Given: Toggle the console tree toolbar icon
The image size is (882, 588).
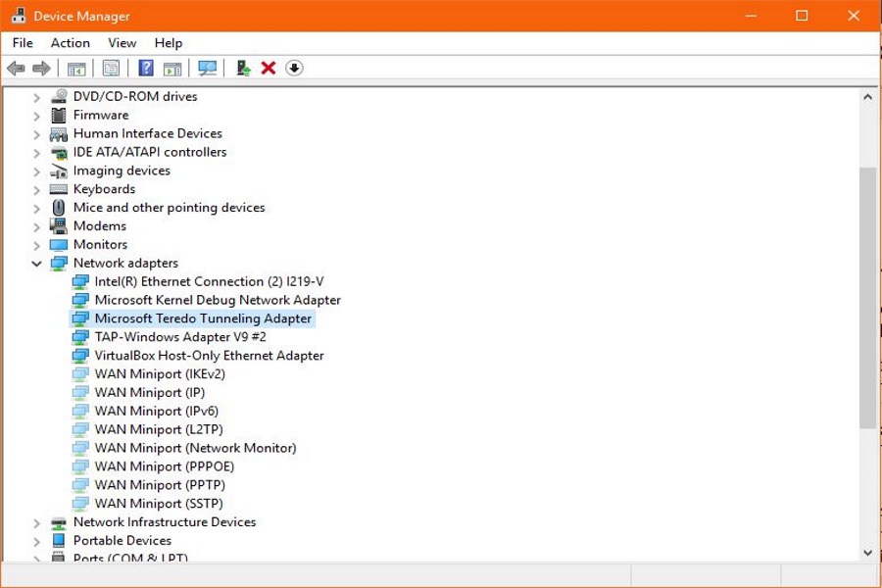Looking at the screenshot, I should point(76,69).
